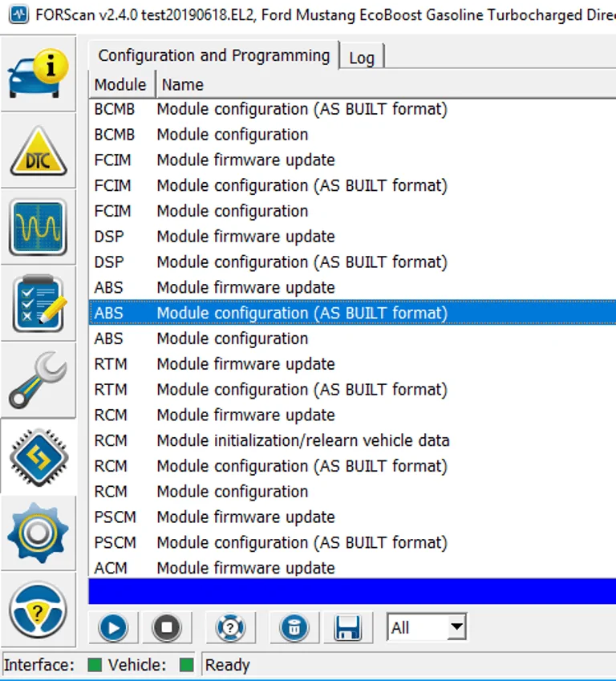Click the Play button to run function
This screenshot has width=616, height=681.
[x=113, y=627]
